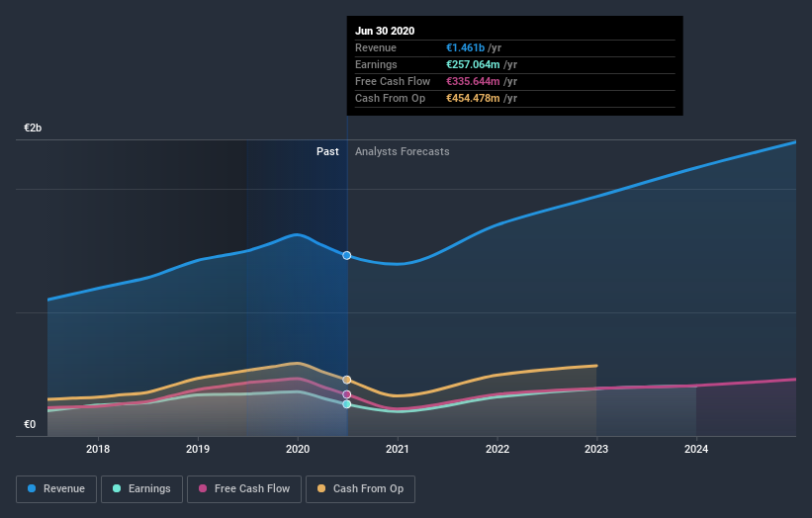Click the 2024 x-axis label
This screenshot has height=518, width=812.
point(696,449)
